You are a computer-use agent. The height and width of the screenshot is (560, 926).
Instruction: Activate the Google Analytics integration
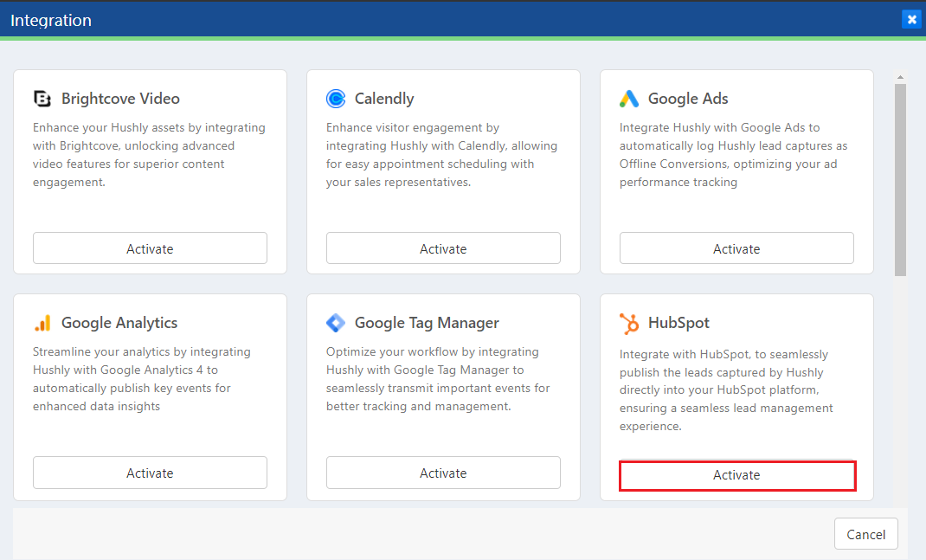[x=150, y=473]
